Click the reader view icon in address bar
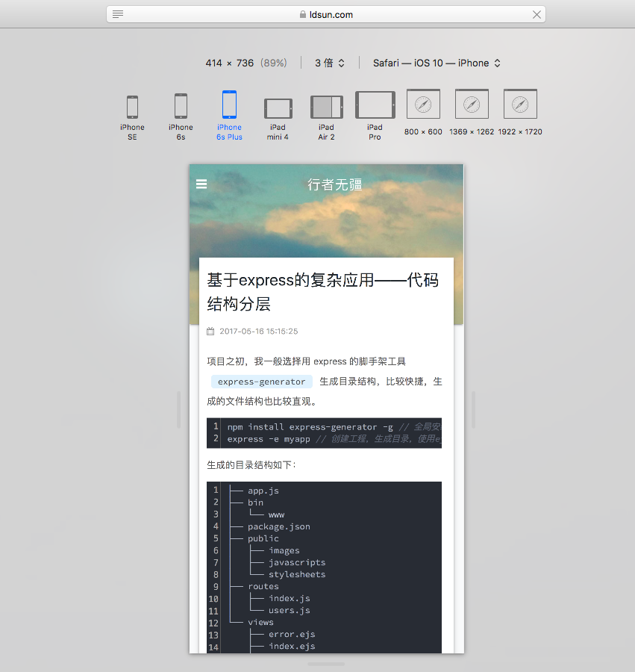The image size is (635, 672). (x=118, y=14)
